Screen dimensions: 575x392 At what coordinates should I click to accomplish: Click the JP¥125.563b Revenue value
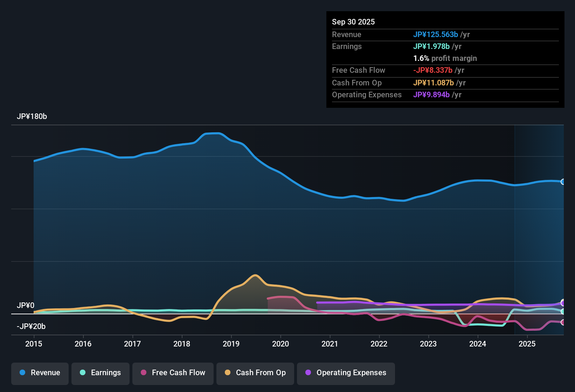click(x=436, y=34)
